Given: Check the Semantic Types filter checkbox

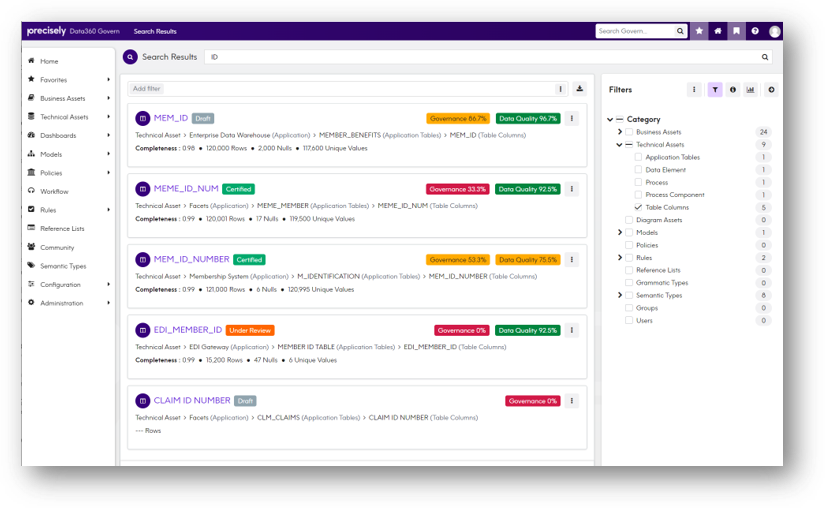Looking at the screenshot, I should 629,295.
